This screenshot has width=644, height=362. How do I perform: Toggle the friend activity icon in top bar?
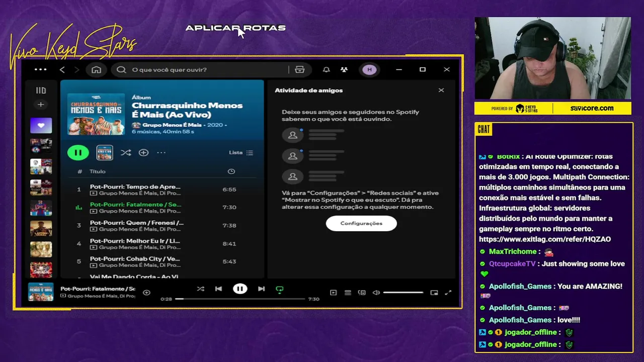point(344,69)
